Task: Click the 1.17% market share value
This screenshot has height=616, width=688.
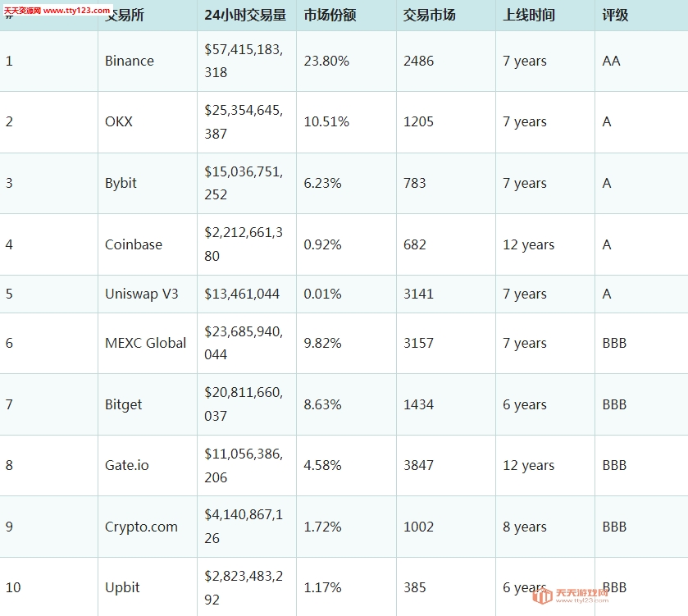Action: [322, 587]
